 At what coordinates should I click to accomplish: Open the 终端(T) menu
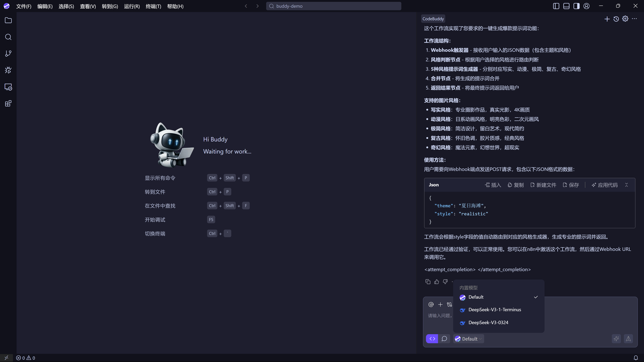153,6
